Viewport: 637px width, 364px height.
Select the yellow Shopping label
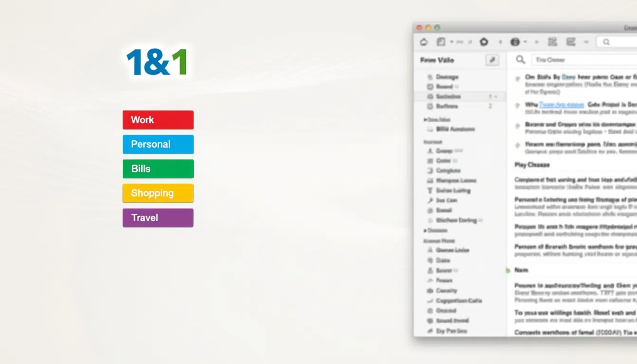pyautogui.click(x=158, y=193)
